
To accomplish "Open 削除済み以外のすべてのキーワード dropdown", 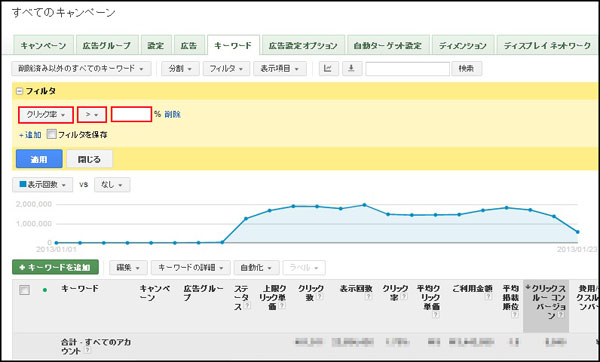I will click(82, 69).
